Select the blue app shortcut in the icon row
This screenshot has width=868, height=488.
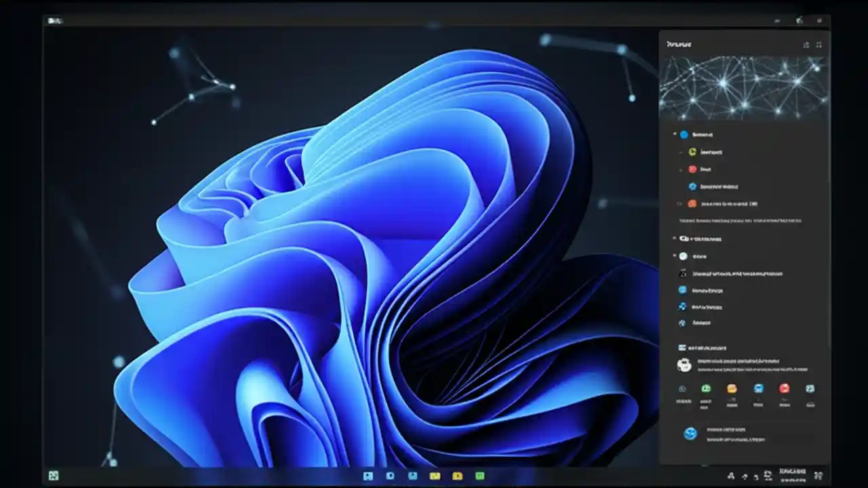click(757, 388)
